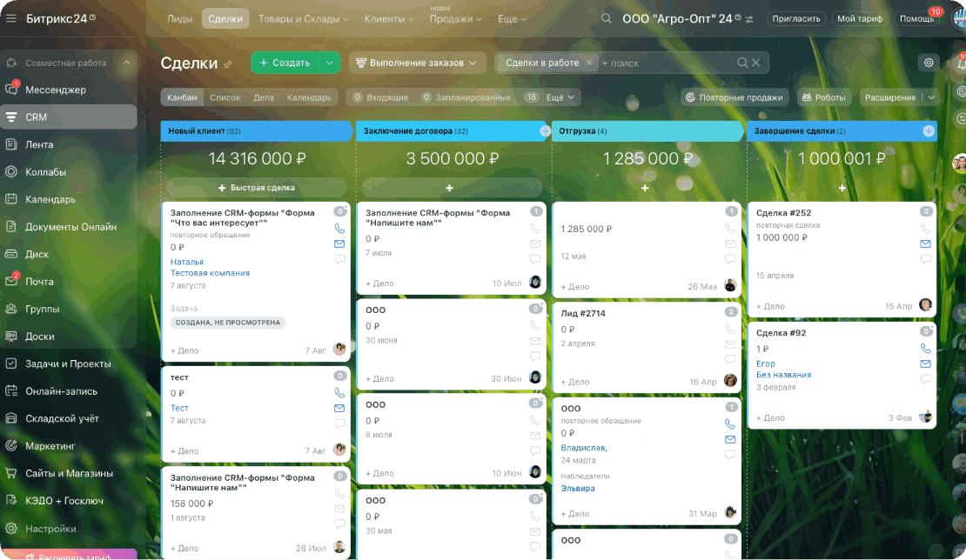Pin the Сделки page with the pin icon

coord(227,64)
